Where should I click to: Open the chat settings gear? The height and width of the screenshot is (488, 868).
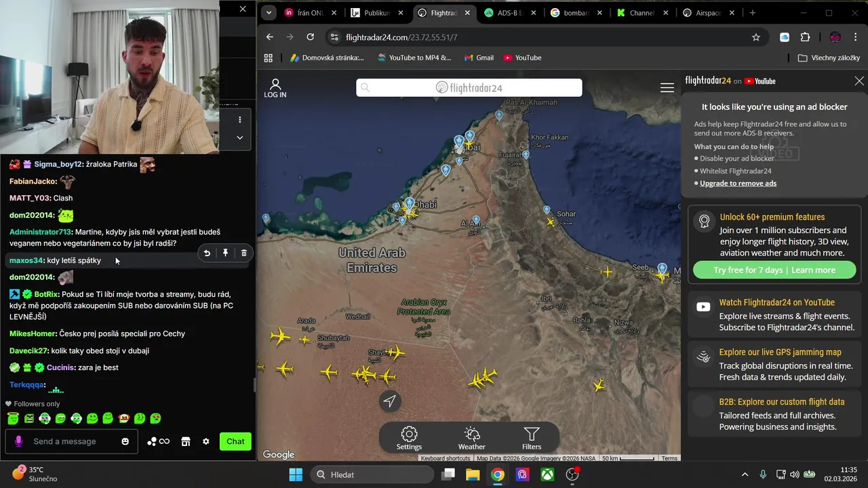click(x=206, y=441)
